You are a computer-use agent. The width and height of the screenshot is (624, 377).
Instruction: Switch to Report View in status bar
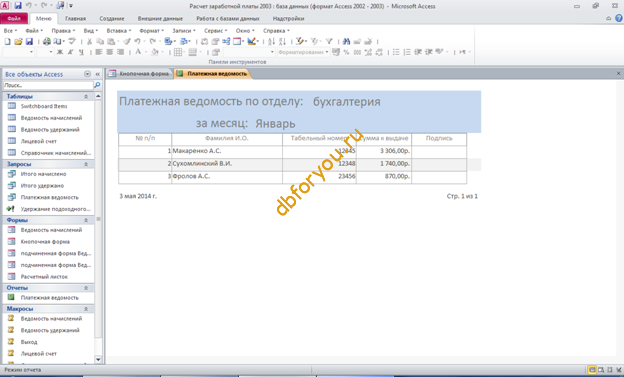(x=592, y=370)
